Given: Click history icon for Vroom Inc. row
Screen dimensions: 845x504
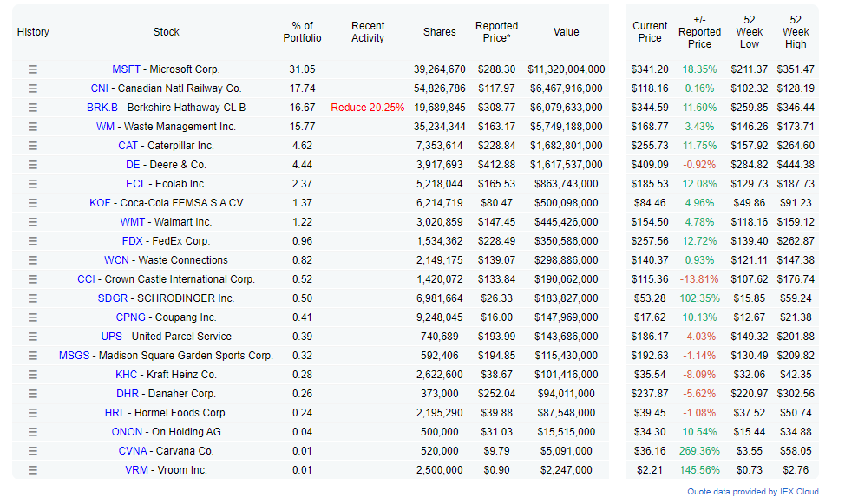Looking at the screenshot, I should 33,470.
